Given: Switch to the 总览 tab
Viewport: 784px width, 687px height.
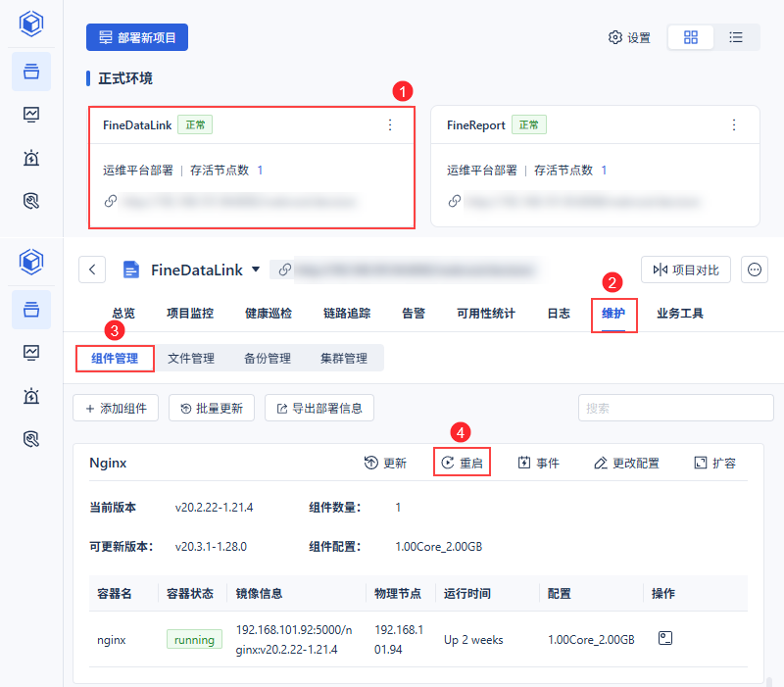Looking at the screenshot, I should pyautogui.click(x=123, y=314).
